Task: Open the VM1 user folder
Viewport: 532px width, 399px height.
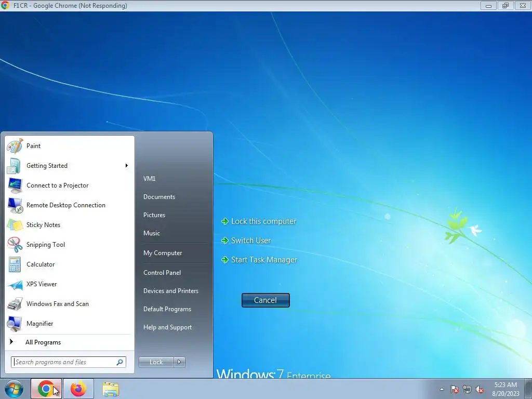Action: point(149,179)
